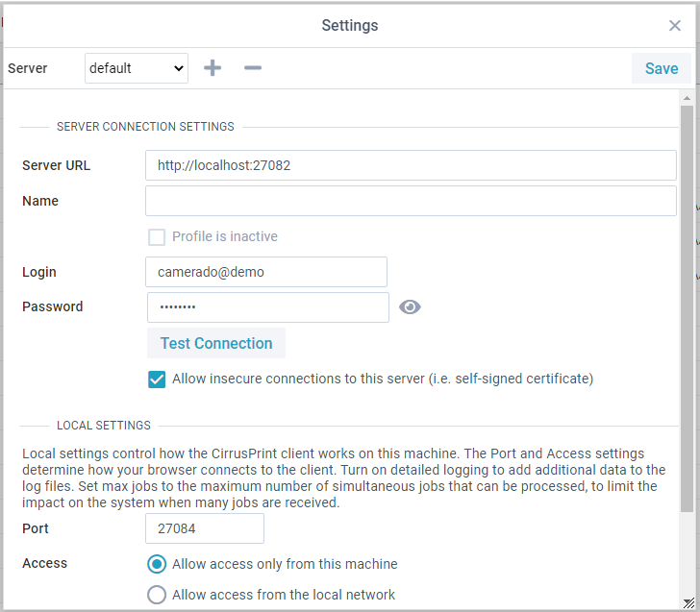Enable the Profile is inactive checkbox
This screenshot has width=700, height=612.
(x=157, y=237)
